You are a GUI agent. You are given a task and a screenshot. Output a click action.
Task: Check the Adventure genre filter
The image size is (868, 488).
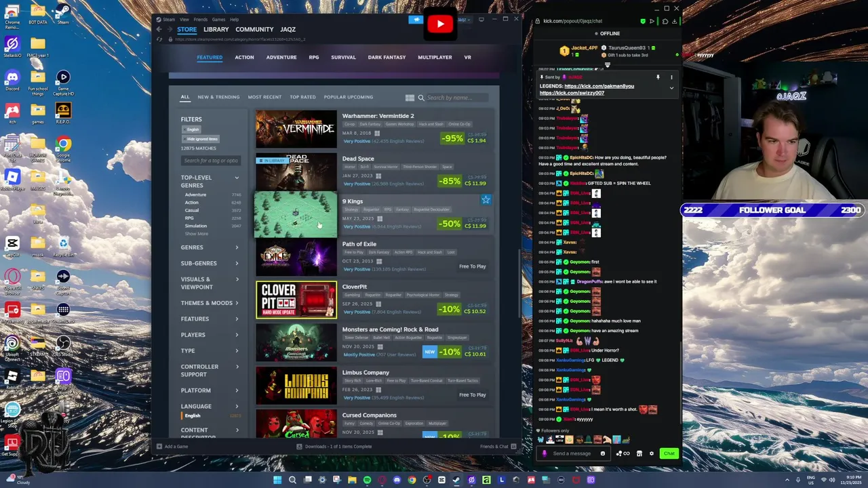click(195, 195)
